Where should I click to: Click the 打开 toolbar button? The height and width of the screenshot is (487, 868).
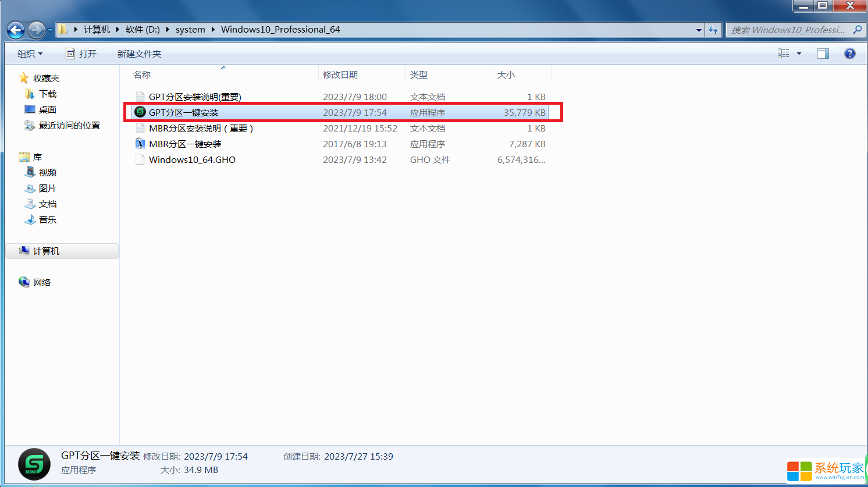pos(81,54)
